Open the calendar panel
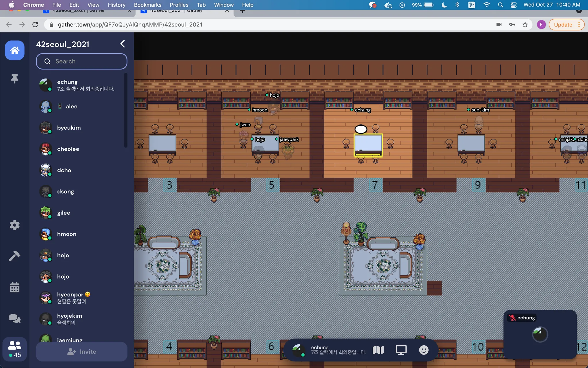Viewport: 588px width, 368px height. coord(15,287)
